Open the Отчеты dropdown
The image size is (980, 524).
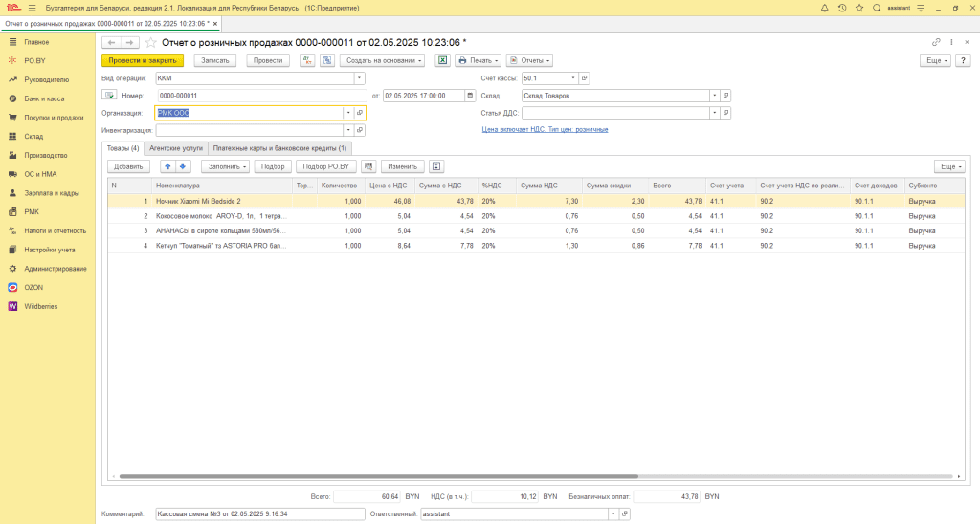[529, 60]
